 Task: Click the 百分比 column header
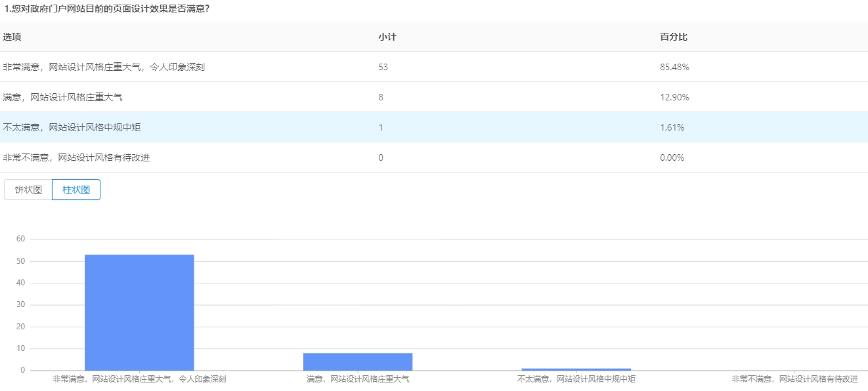pos(673,37)
